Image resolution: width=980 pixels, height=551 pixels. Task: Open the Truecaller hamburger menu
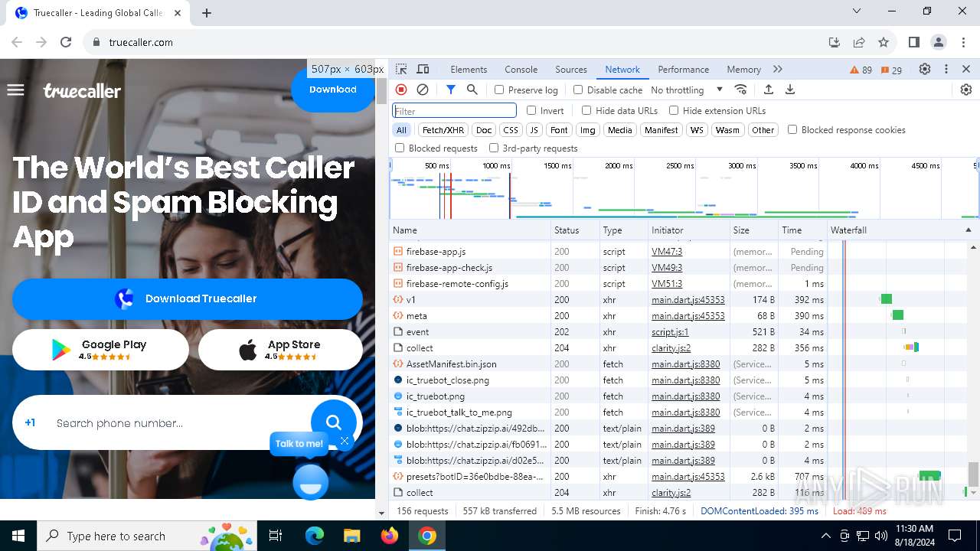(x=15, y=90)
